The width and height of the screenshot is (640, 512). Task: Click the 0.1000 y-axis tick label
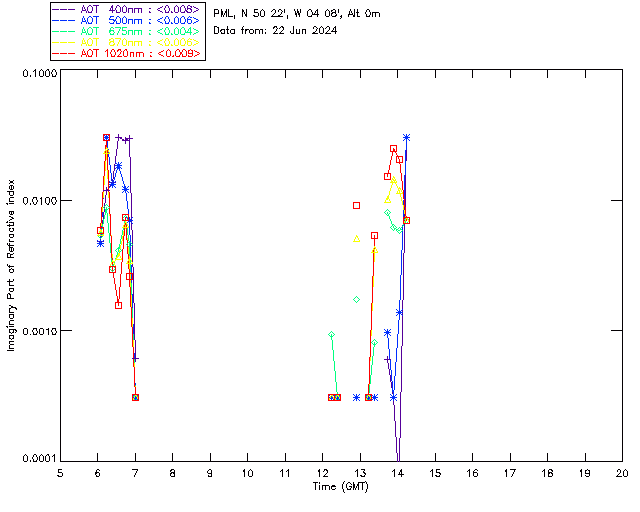[39, 73]
